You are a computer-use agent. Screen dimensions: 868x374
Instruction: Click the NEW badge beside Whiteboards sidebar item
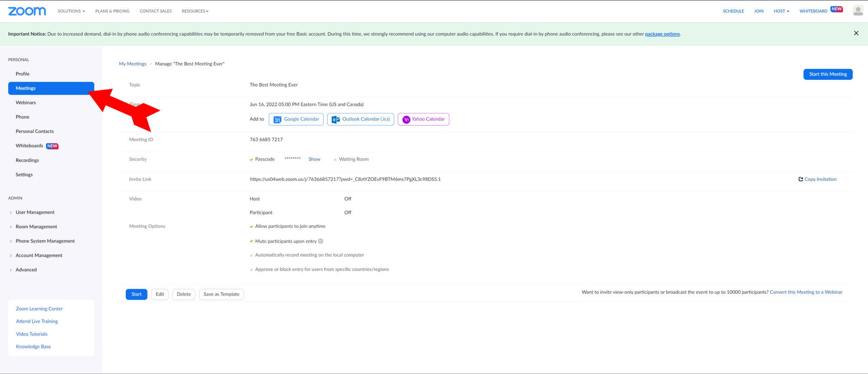[x=52, y=146]
